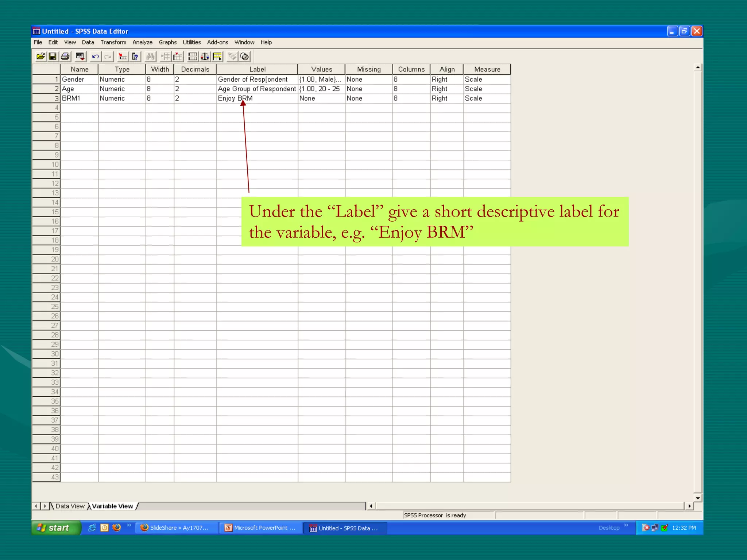Open the Graphs menu

(x=167, y=42)
